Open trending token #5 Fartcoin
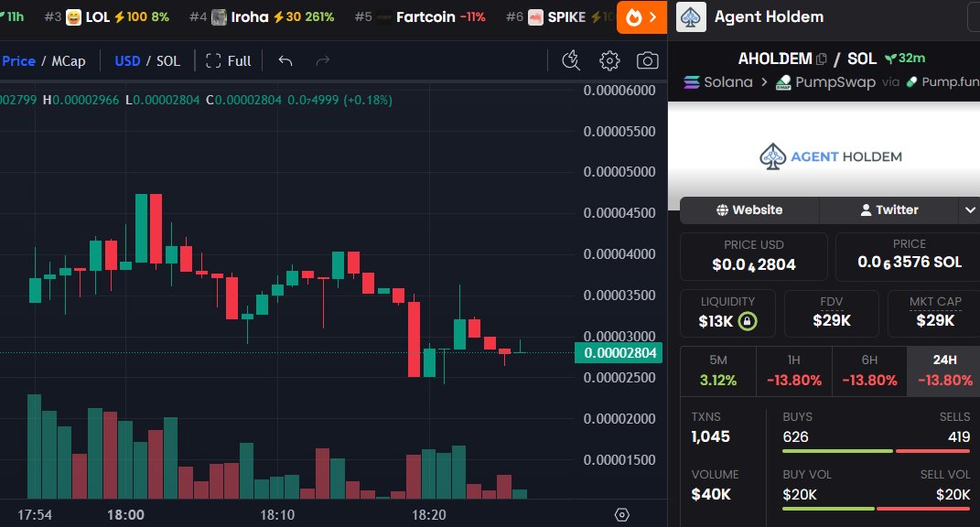This screenshot has width=980, height=527. click(x=420, y=16)
